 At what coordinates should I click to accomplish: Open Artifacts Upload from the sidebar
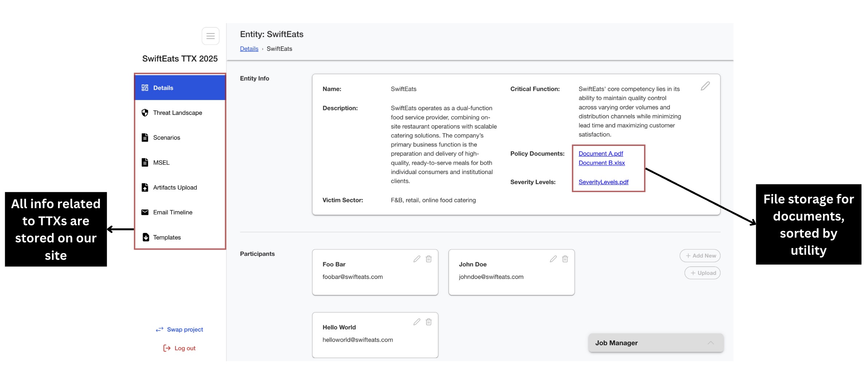(175, 187)
